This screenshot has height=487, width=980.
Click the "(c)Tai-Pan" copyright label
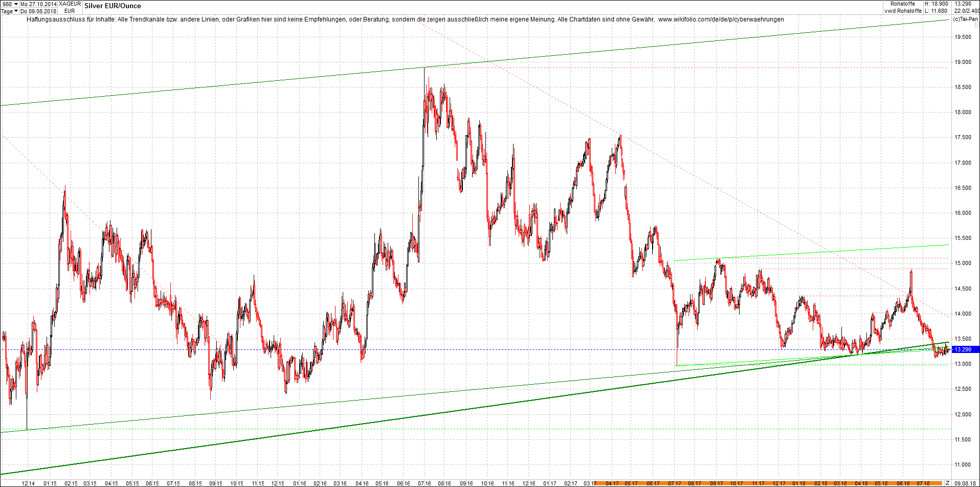[x=964, y=19]
